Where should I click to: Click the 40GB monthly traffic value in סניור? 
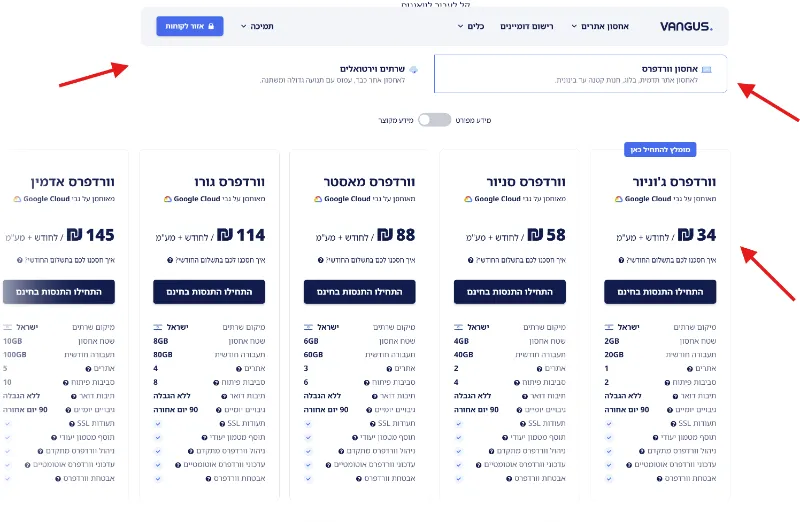tap(464, 355)
